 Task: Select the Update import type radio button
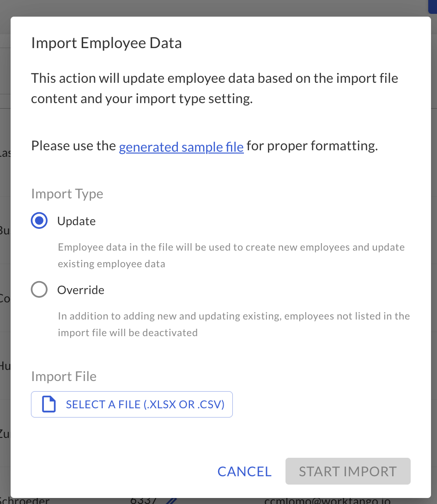pyautogui.click(x=39, y=221)
